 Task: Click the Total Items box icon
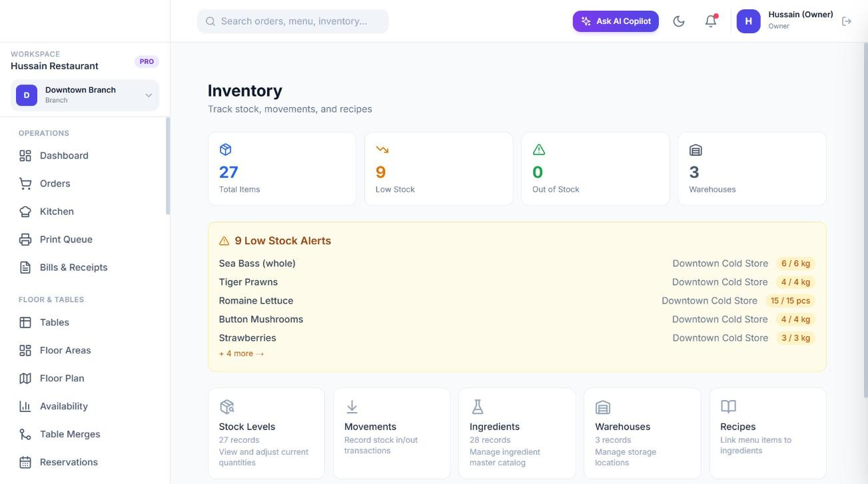225,150
